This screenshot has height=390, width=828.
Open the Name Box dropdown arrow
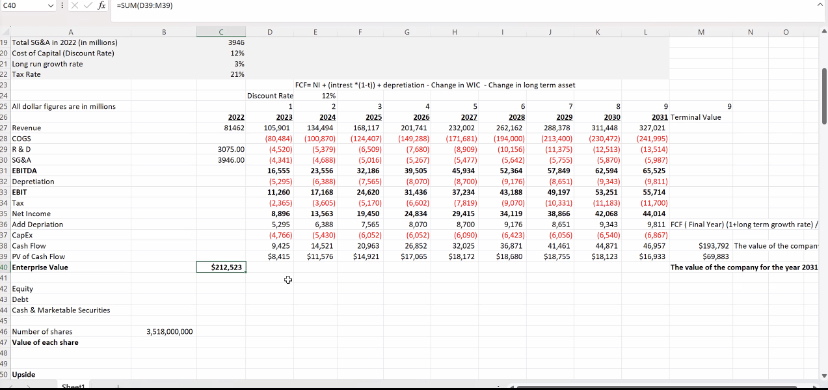(x=51, y=5)
